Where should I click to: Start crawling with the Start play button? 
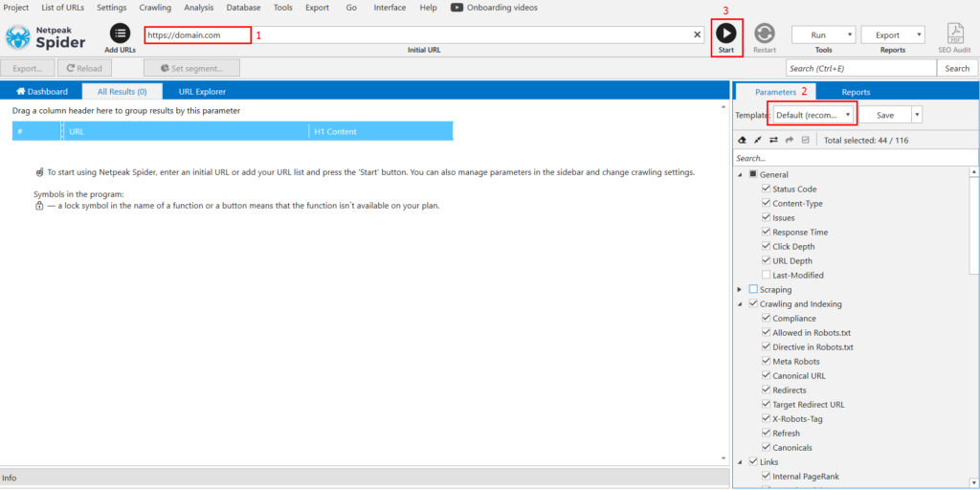coord(726,33)
